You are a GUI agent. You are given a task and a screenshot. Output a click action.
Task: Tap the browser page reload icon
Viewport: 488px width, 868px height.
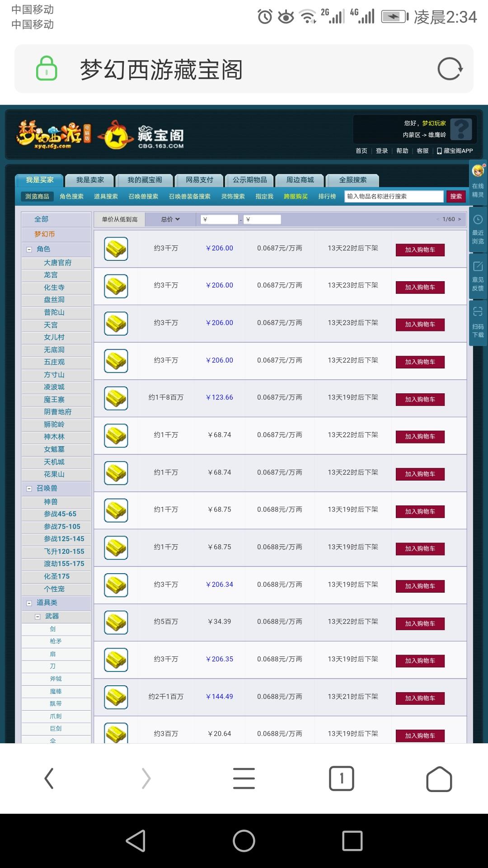point(450,69)
